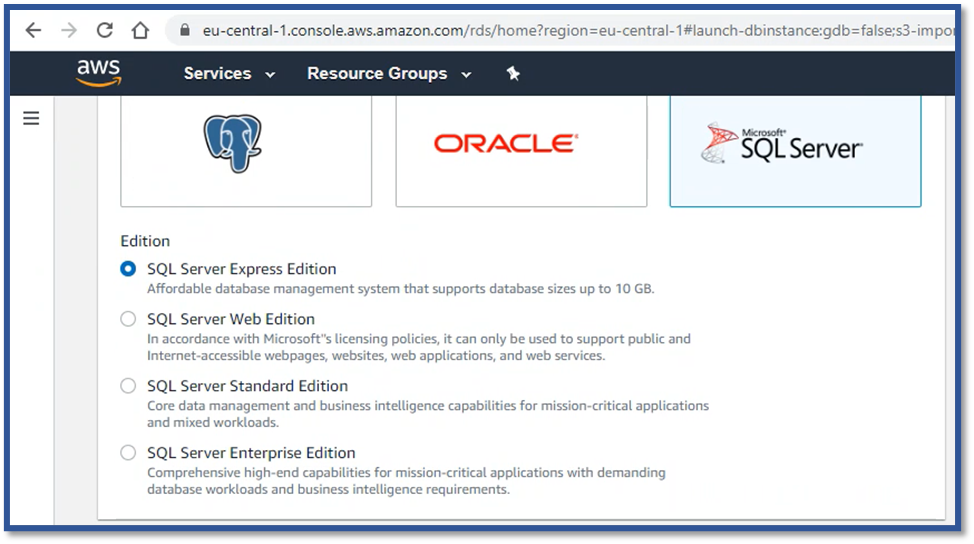Click the Edition section heading

(145, 241)
